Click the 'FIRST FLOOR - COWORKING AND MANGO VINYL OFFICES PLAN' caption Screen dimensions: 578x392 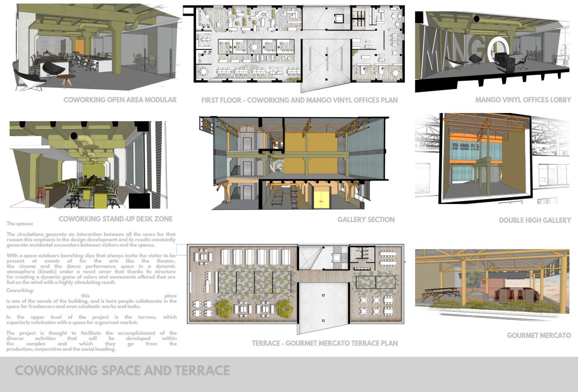point(299,100)
